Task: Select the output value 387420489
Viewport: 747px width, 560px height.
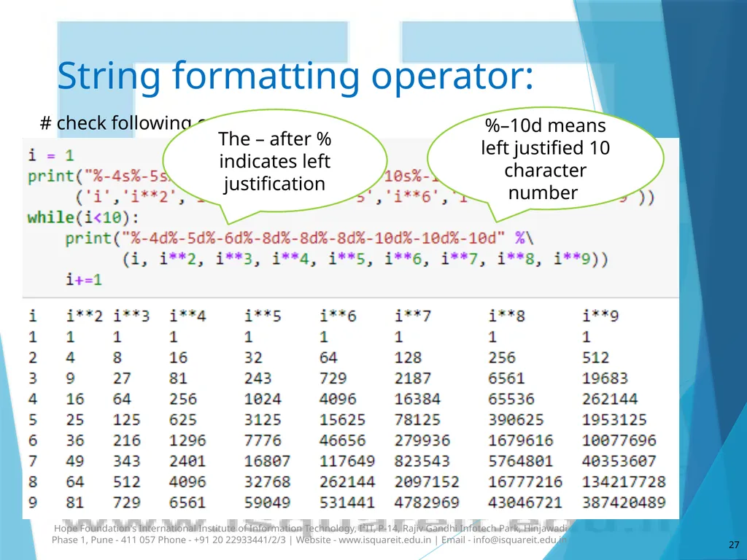Action: [x=624, y=502]
